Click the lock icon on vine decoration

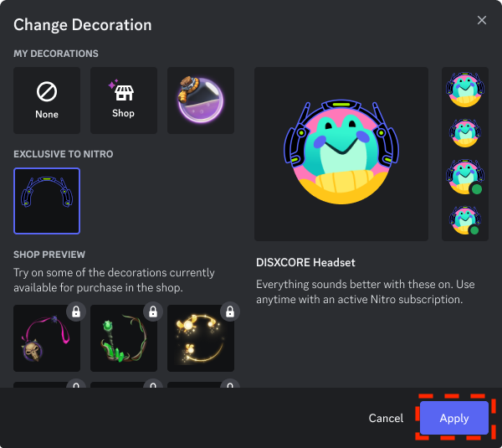[x=153, y=312]
